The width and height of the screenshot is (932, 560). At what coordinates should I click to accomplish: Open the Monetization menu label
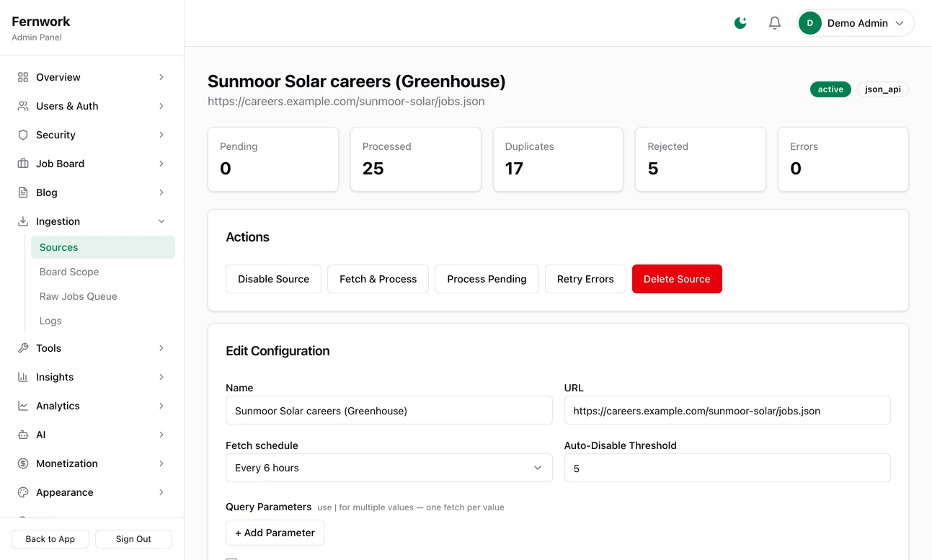(x=67, y=463)
